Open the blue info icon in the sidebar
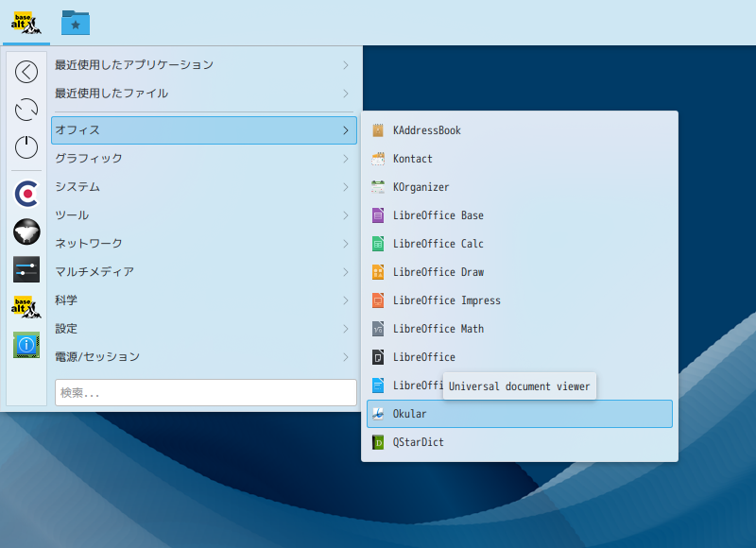 (x=26, y=345)
